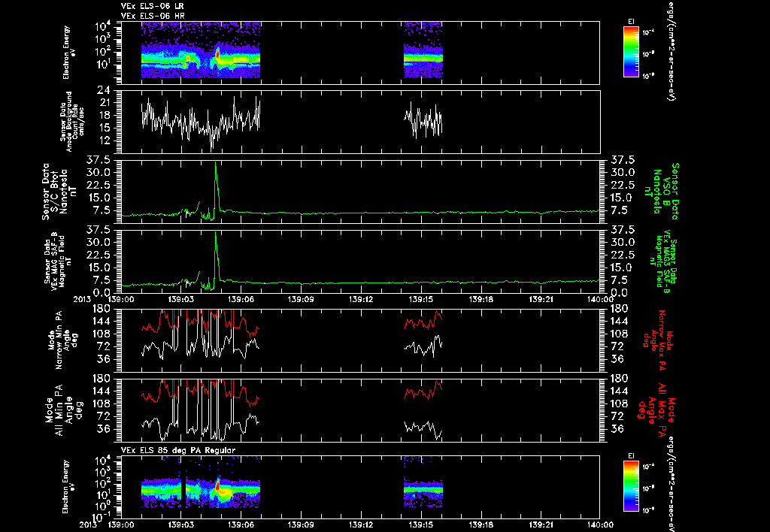Click the count rate trace segment near 139:15
Screen dimensions: 770x532
click(x=423, y=120)
